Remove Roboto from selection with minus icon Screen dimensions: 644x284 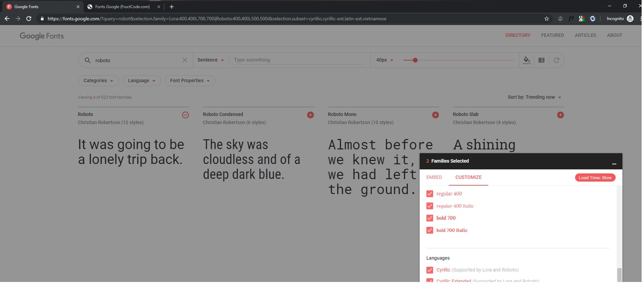(x=185, y=115)
